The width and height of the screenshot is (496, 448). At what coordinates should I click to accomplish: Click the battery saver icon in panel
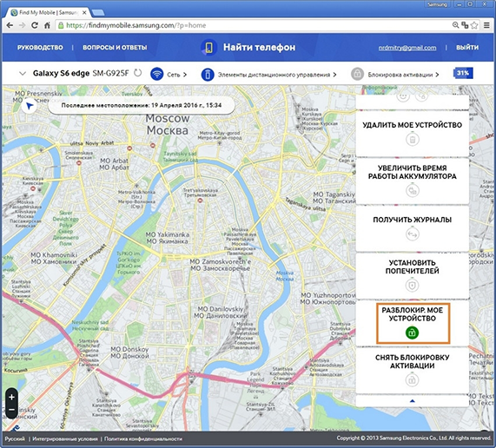point(413,191)
